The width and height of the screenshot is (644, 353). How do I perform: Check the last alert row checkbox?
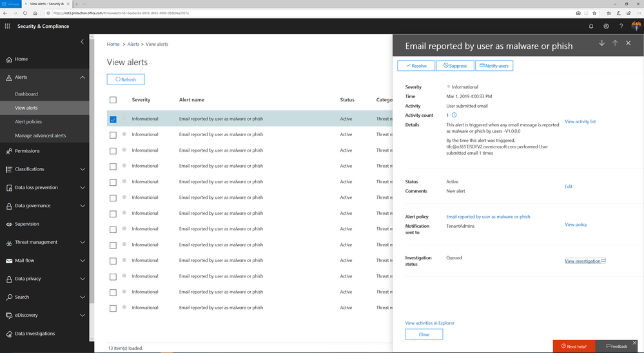point(113,308)
